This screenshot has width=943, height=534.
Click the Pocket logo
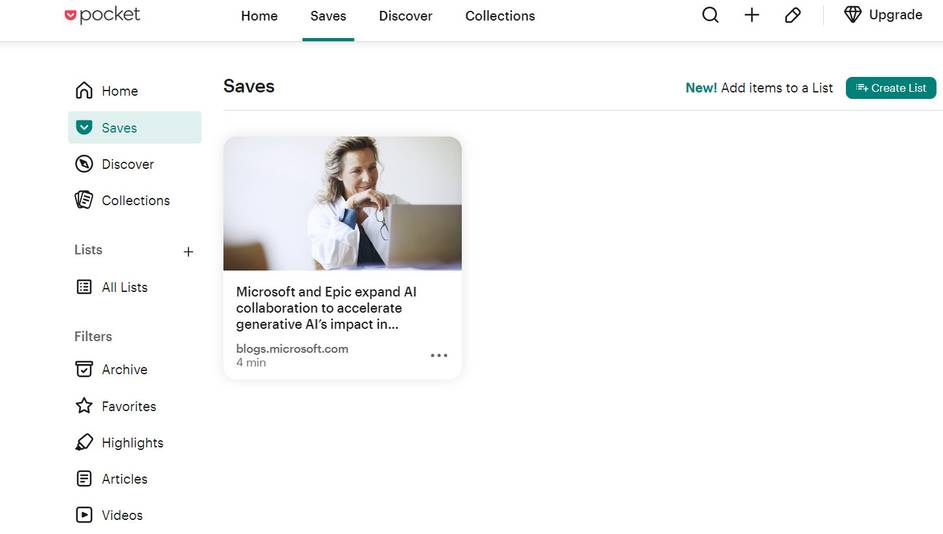point(102,15)
